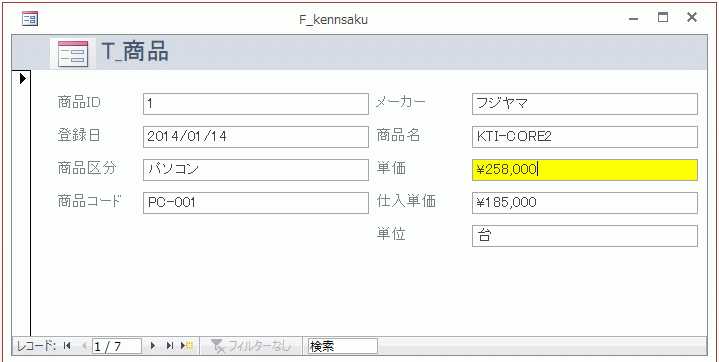Click the 商品名 label
719x362 pixels.
(398, 135)
